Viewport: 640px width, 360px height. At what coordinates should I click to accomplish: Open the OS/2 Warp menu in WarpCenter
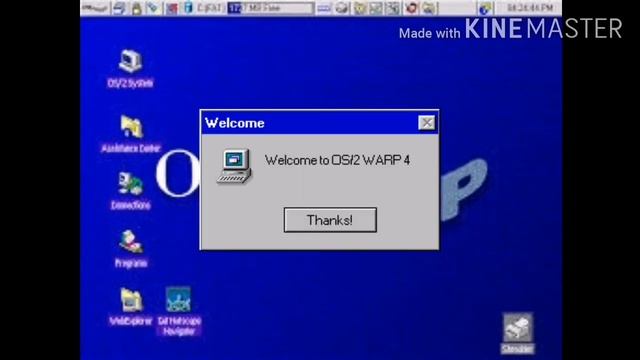(x=95, y=8)
